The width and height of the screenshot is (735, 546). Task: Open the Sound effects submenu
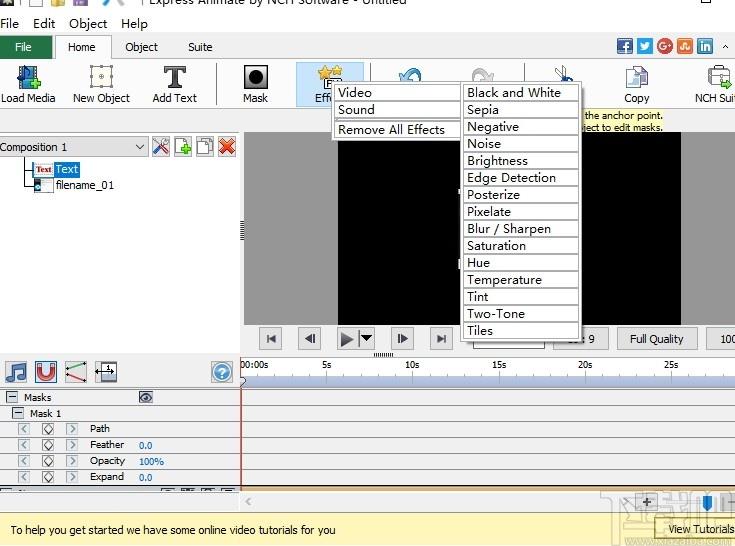[398, 110]
